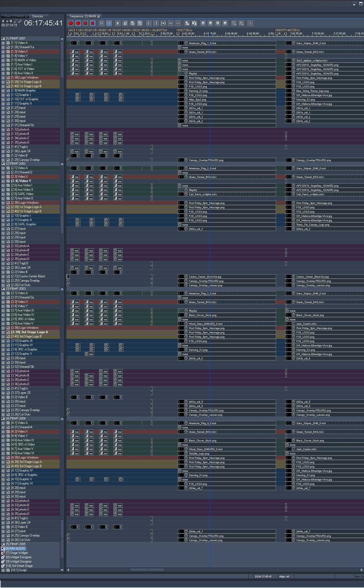The width and height of the screenshot is (364, 588).
Task: Collapse the [1] PBMP-2001 device group
Action: (3, 39)
